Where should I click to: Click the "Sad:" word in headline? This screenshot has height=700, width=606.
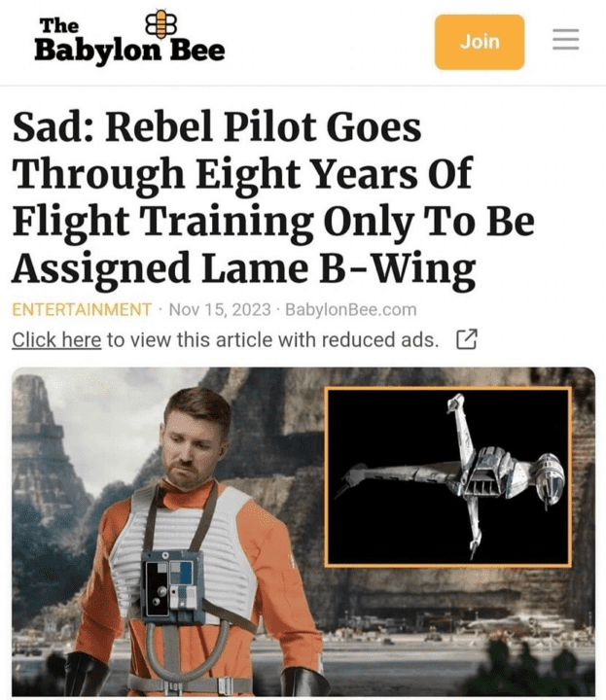coord(53,127)
